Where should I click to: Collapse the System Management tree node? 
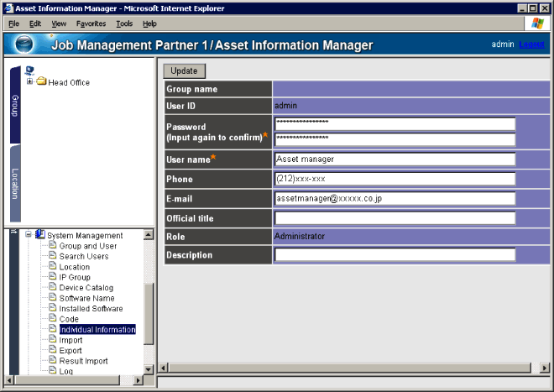[x=29, y=236]
